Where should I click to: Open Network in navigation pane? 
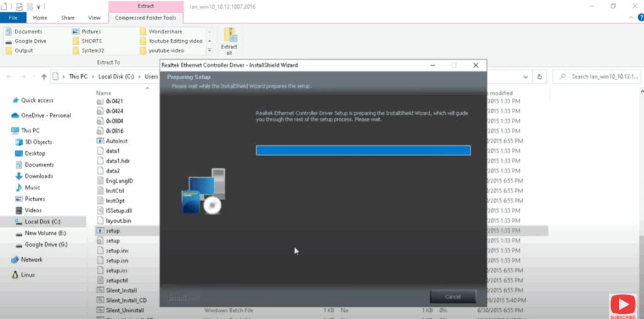tap(26, 260)
